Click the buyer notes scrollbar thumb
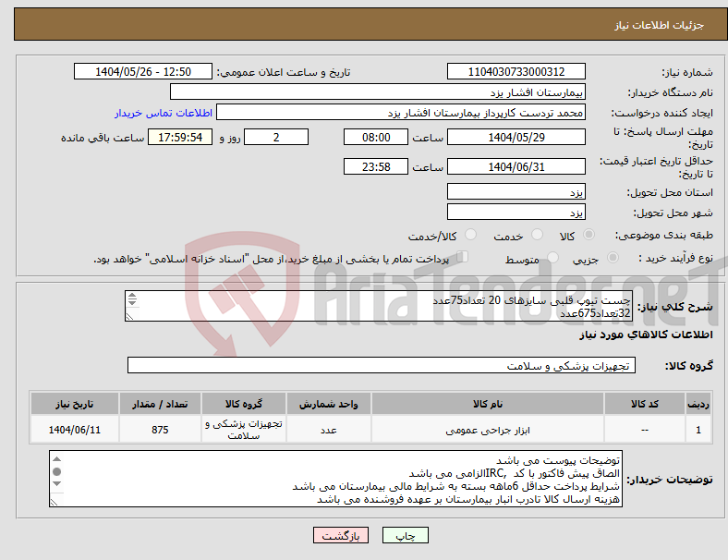 56,472
